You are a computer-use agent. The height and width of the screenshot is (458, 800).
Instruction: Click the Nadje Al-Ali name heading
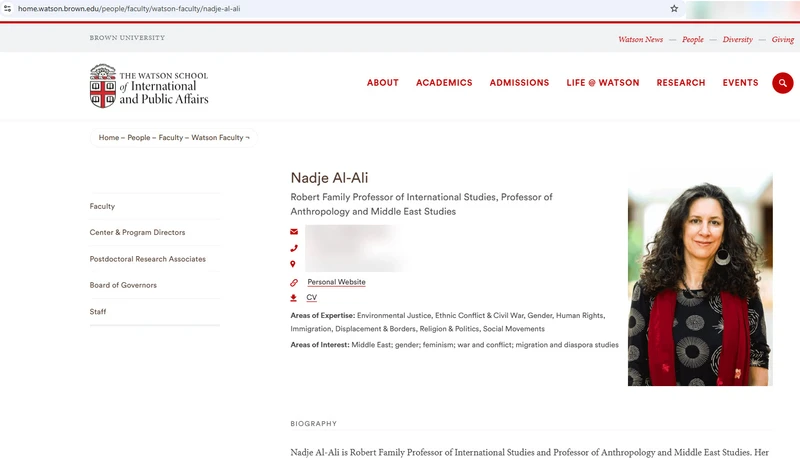(x=329, y=178)
